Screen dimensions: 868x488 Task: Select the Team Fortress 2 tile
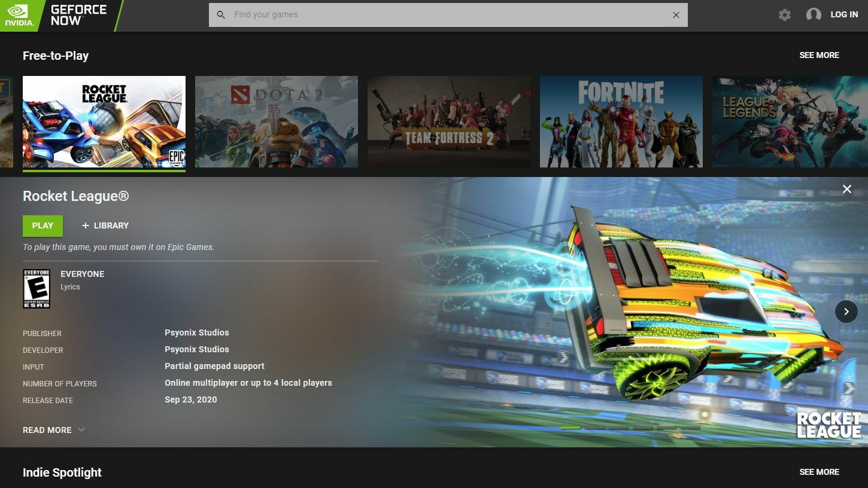point(449,121)
